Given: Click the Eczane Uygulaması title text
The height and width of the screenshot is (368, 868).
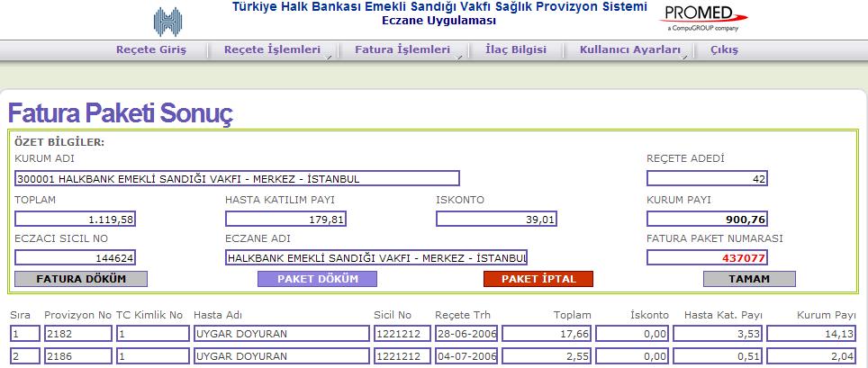Looking at the screenshot, I should (x=439, y=21).
